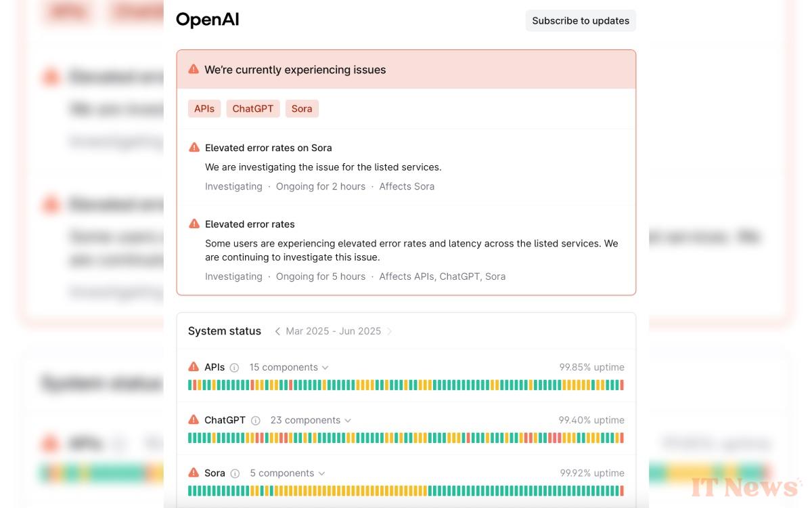The height and width of the screenshot is (508, 812).
Task: Click the ChatGPT info icon
Action: click(255, 421)
